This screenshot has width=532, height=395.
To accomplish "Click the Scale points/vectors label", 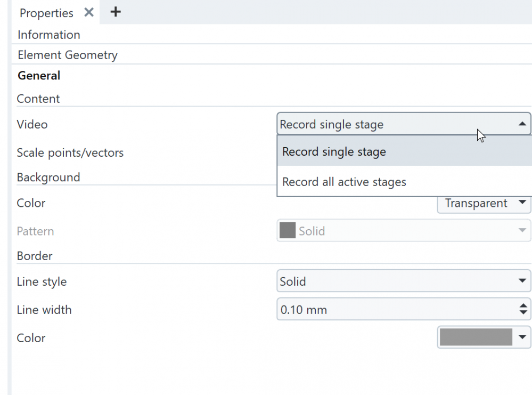I will [x=70, y=153].
